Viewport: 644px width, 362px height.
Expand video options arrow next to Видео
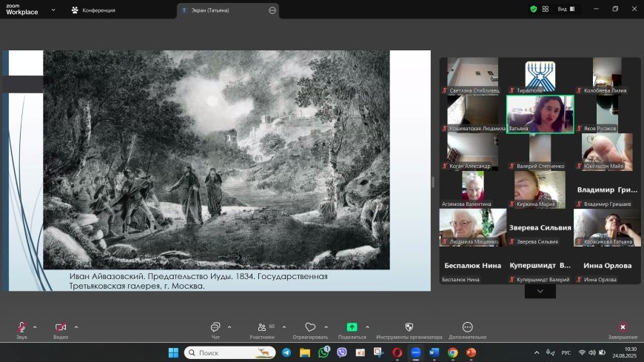point(76,327)
